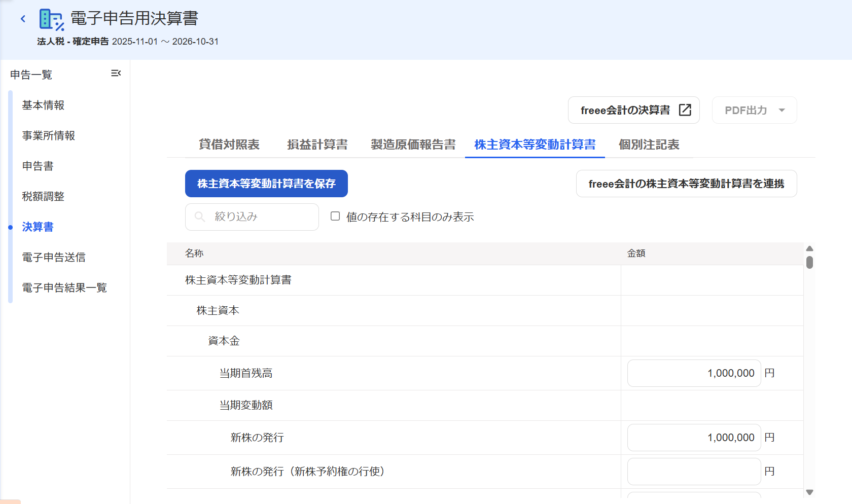This screenshot has width=852, height=504.
Task: Open 電子申告結果一覧 in the sidebar
Action: (x=64, y=287)
